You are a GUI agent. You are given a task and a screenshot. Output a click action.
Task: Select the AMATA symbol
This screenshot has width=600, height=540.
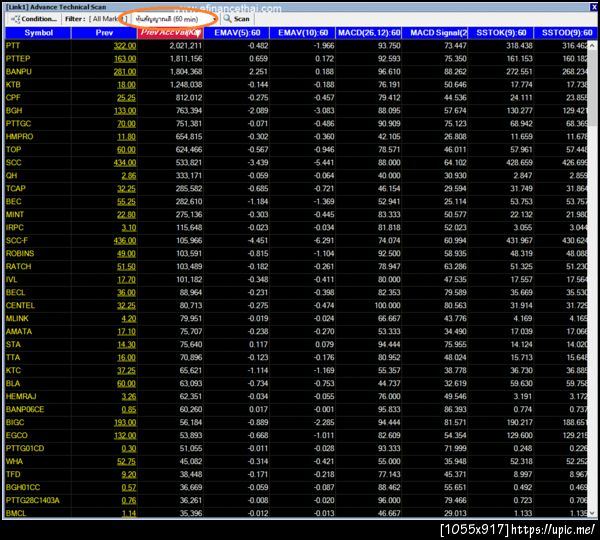(x=19, y=331)
